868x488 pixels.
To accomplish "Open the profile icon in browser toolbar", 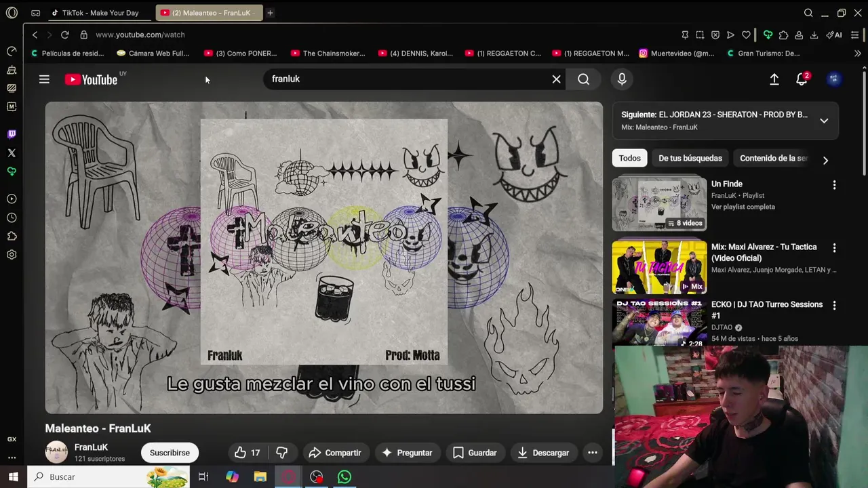I will click(799, 35).
